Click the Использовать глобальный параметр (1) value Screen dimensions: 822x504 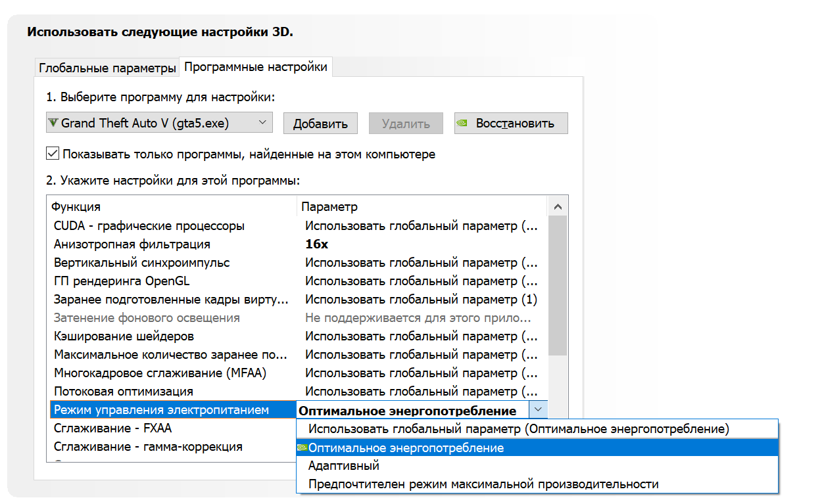[x=422, y=299]
